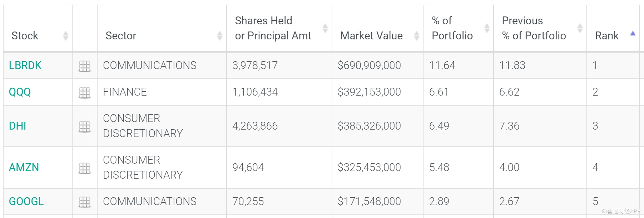Open the LBRDK stock link
The width and height of the screenshot is (644, 218).
coord(25,66)
